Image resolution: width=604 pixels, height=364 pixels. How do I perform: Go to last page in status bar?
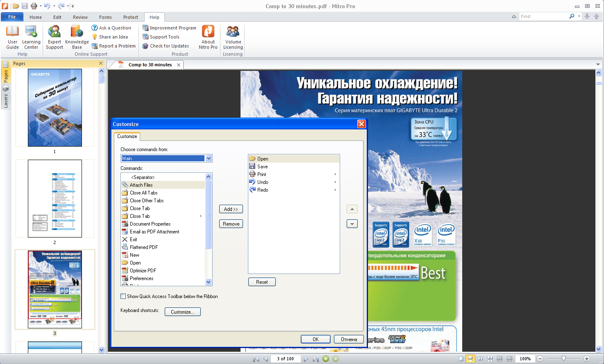click(x=316, y=359)
